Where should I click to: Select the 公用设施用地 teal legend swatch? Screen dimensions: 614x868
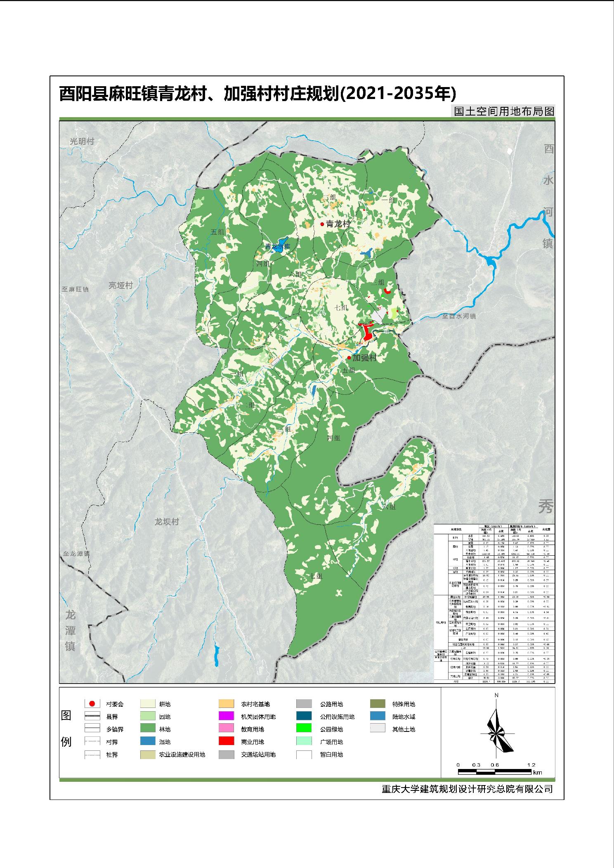pos(304,717)
